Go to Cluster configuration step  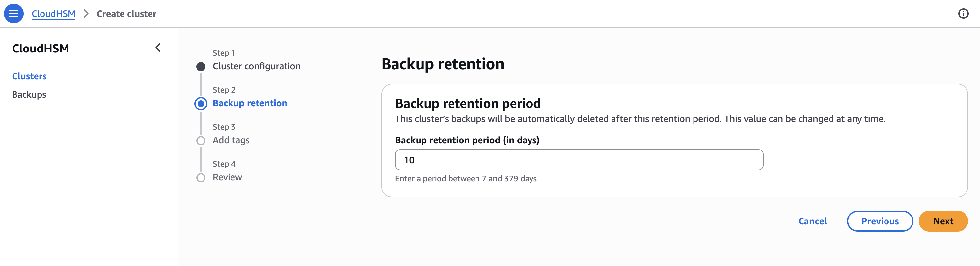coord(257,66)
